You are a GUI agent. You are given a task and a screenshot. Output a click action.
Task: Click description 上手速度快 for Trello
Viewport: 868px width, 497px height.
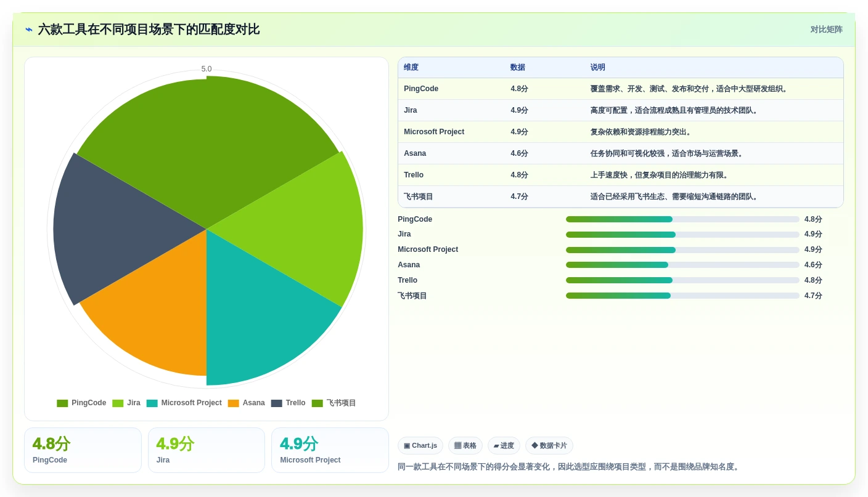pos(660,175)
